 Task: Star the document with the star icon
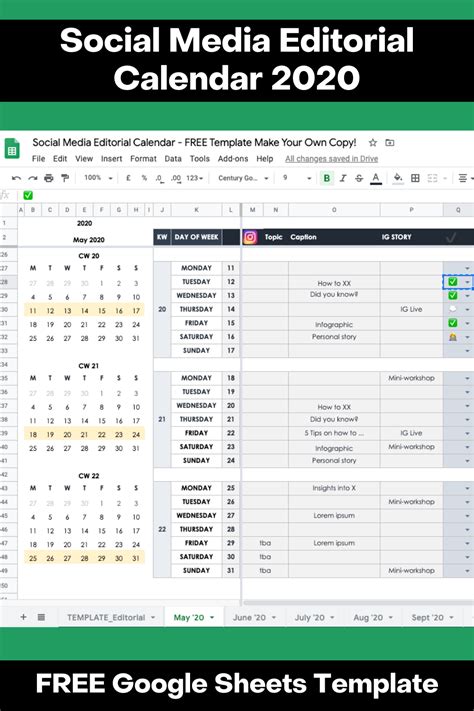pyautogui.click(x=373, y=143)
